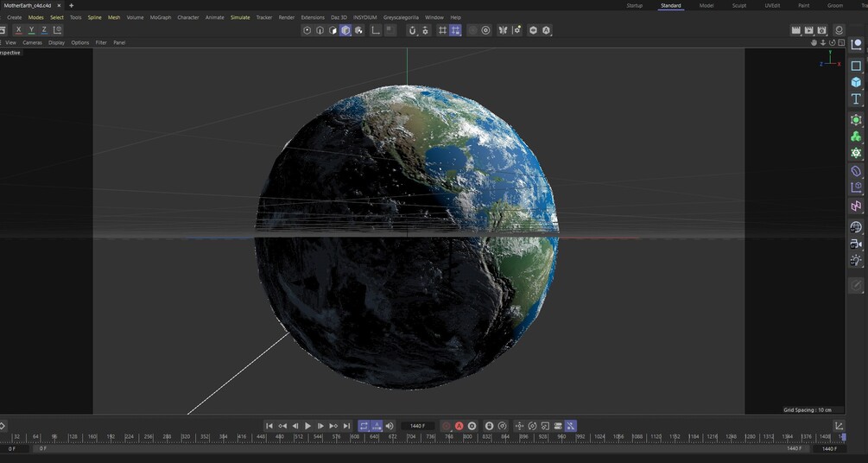This screenshot has width=868, height=463.
Task: Click Render View clapperboard icon
Action: 796,30
